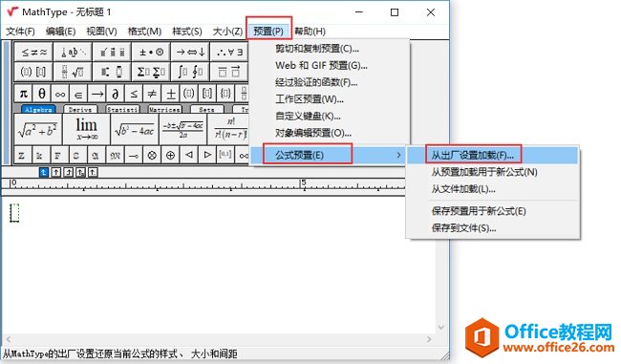
Task: Open the logical symbols palette (∴∀∃)
Action: (x=229, y=53)
